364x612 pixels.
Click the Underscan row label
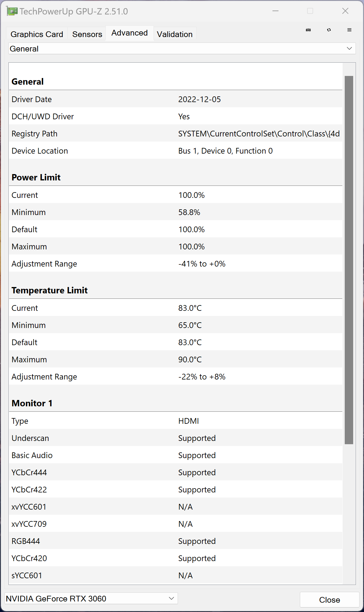tap(30, 438)
